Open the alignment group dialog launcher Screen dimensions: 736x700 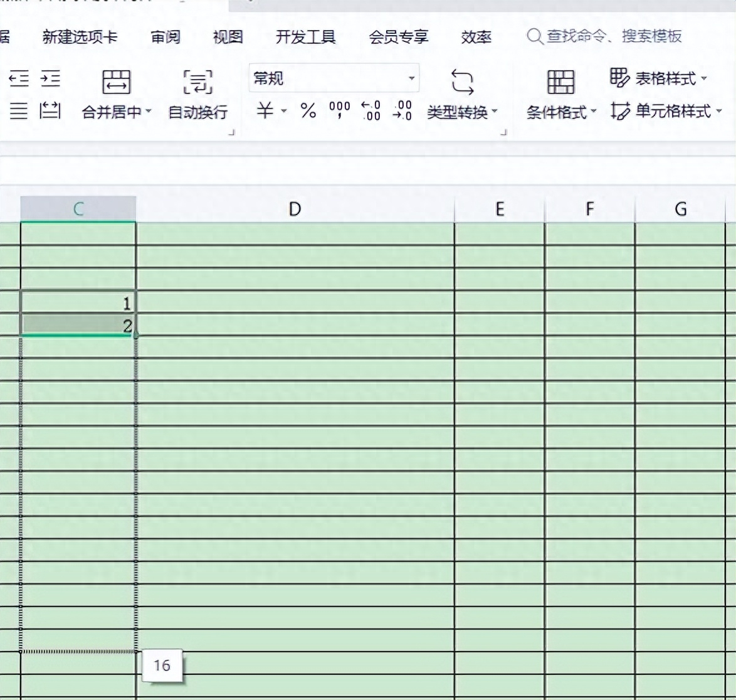[x=231, y=132]
